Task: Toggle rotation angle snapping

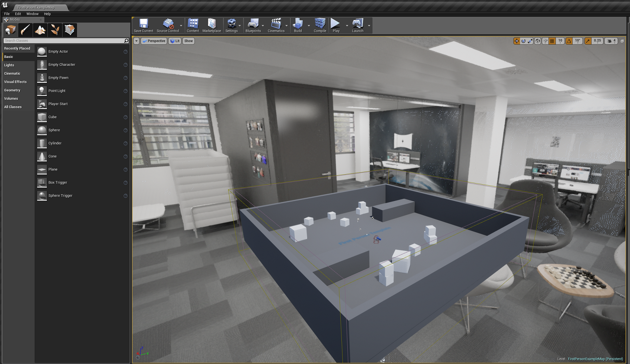Action: click(x=569, y=41)
